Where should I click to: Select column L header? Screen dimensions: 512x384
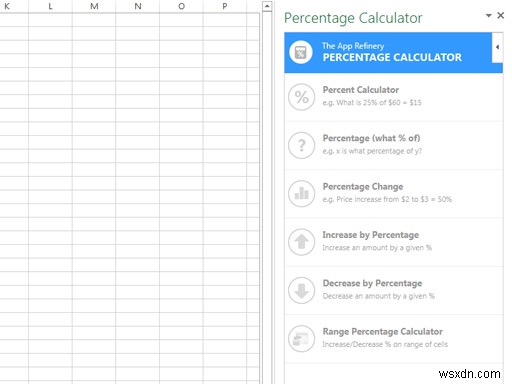(x=50, y=6)
